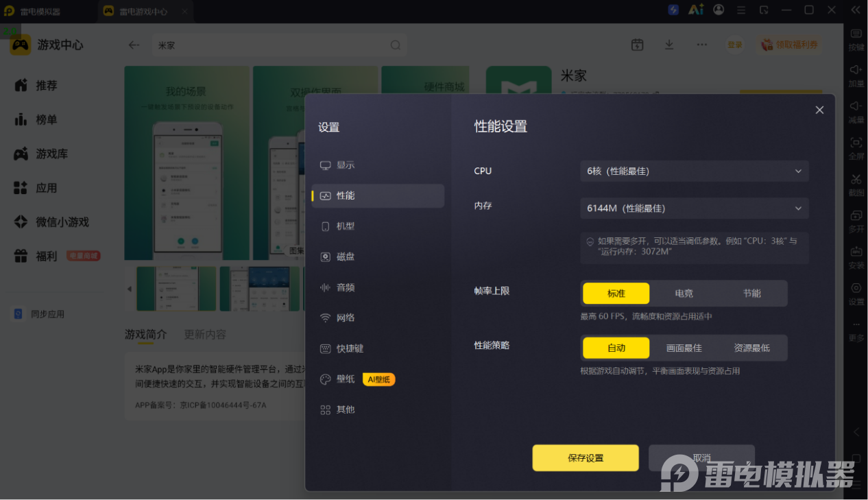Select the 更新内容 update content tab
The height and width of the screenshot is (500, 868).
[205, 335]
